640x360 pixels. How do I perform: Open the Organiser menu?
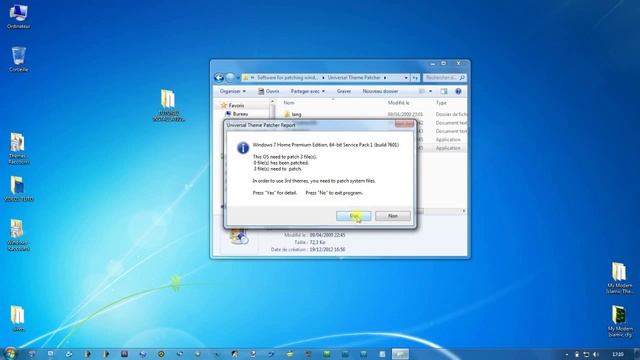(233, 91)
